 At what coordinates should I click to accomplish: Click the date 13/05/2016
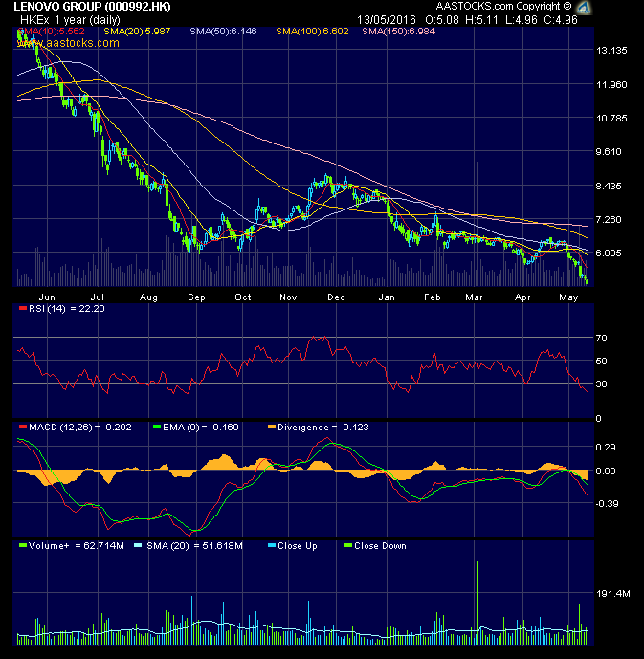[x=386, y=20]
